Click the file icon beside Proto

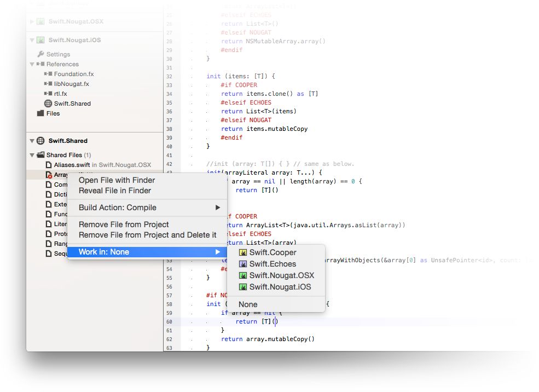[49, 234]
